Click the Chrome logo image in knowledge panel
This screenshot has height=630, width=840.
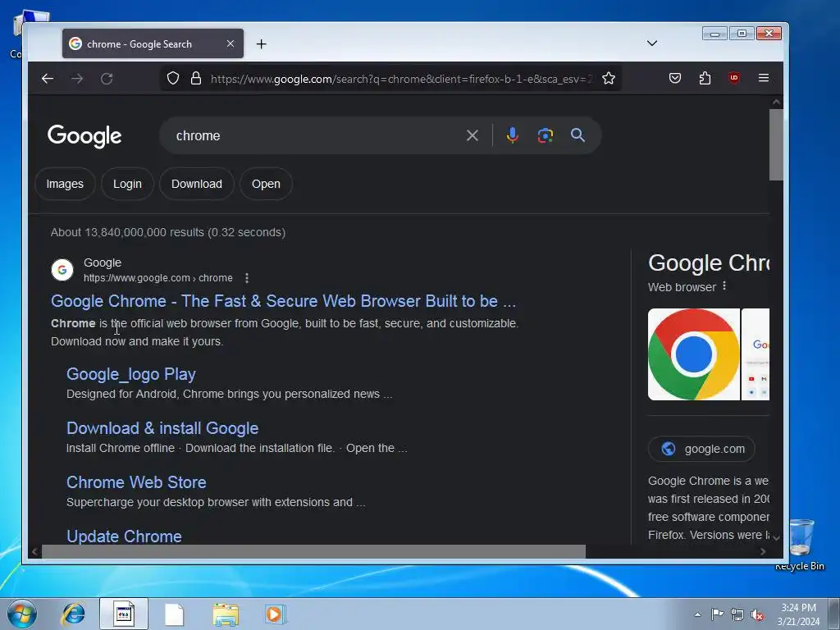694,354
